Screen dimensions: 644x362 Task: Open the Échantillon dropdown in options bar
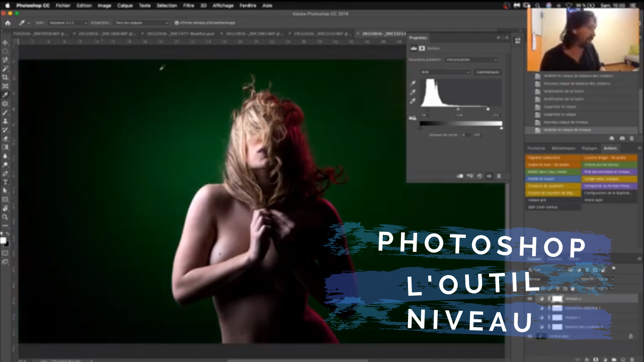141,23
